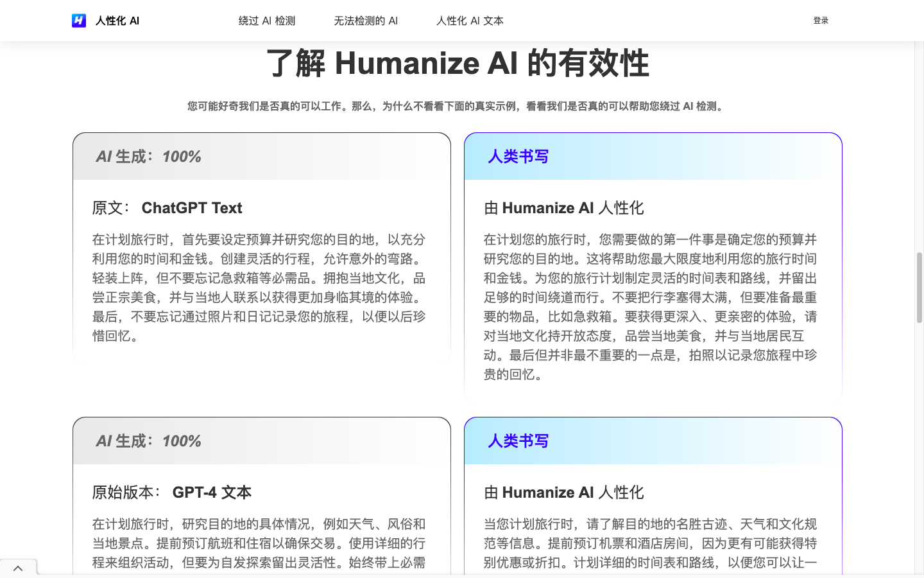Open 人性化 AI 文本 navigation item
The image size is (924, 578).
[x=469, y=21]
